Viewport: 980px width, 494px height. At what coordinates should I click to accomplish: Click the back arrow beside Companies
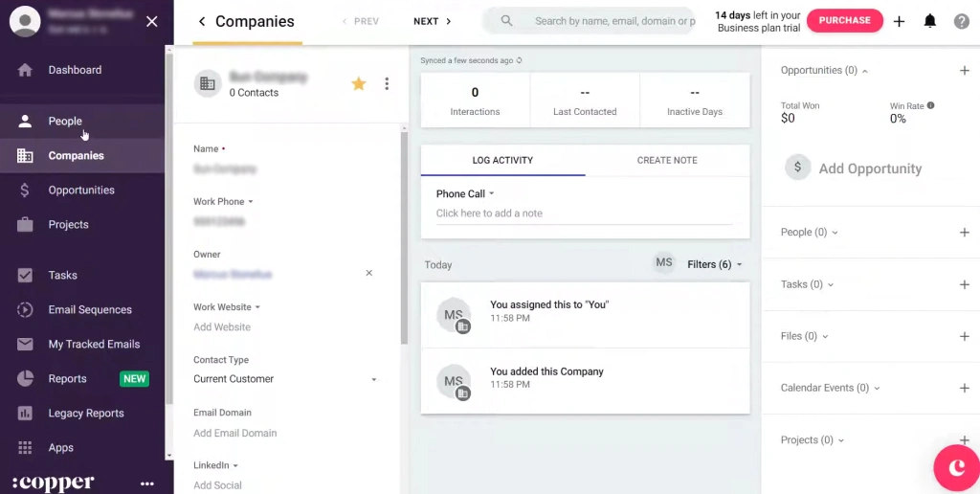(201, 21)
